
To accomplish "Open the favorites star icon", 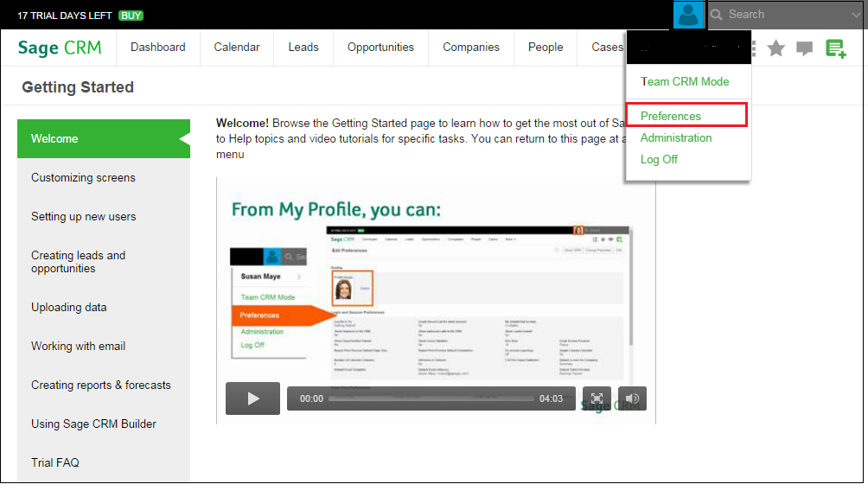I will pos(776,48).
